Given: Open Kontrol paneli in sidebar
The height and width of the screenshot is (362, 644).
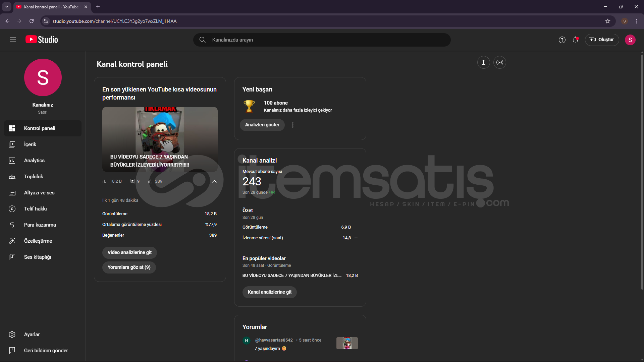Looking at the screenshot, I should [43, 128].
